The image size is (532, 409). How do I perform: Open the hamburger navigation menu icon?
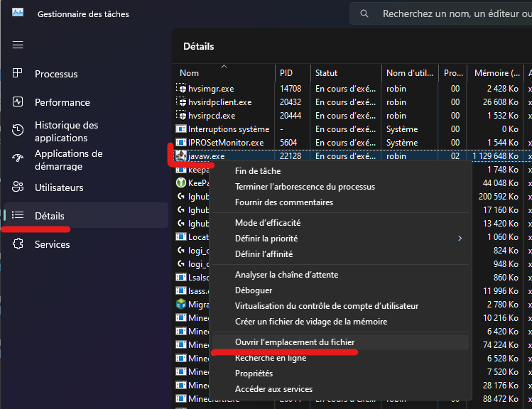coord(18,45)
